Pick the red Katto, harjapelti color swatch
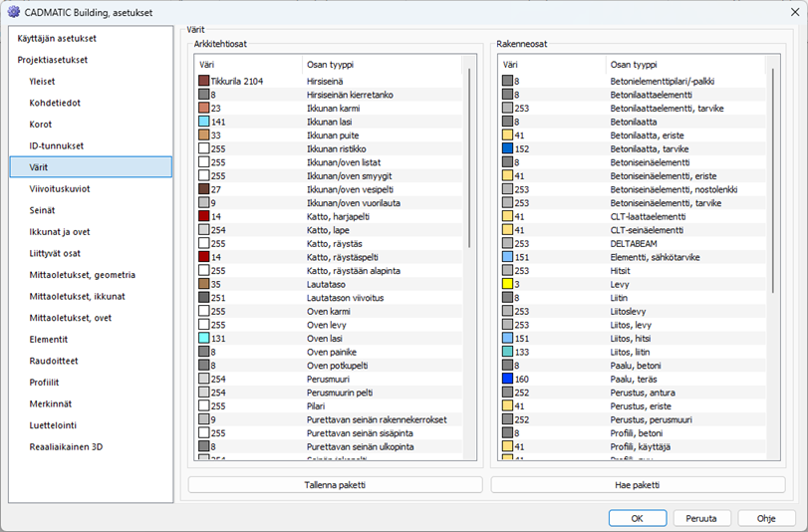The width and height of the screenshot is (808, 532). [x=204, y=215]
